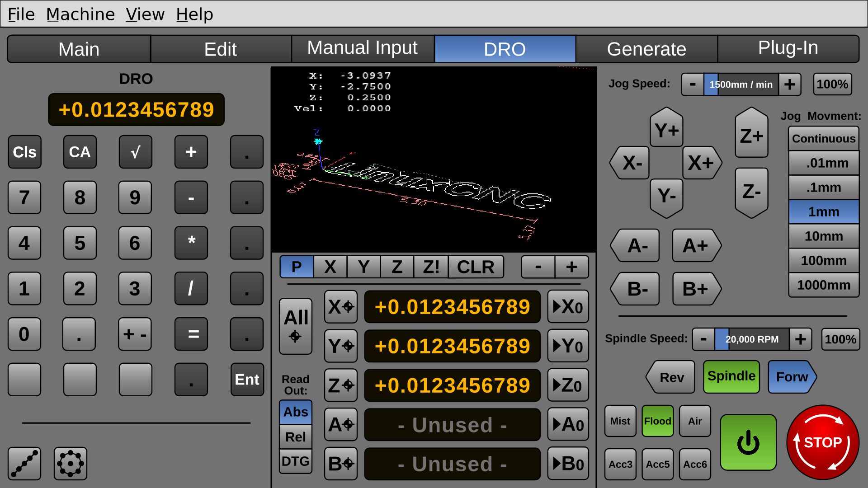Open the bolt-circle pattern icon

click(x=70, y=464)
